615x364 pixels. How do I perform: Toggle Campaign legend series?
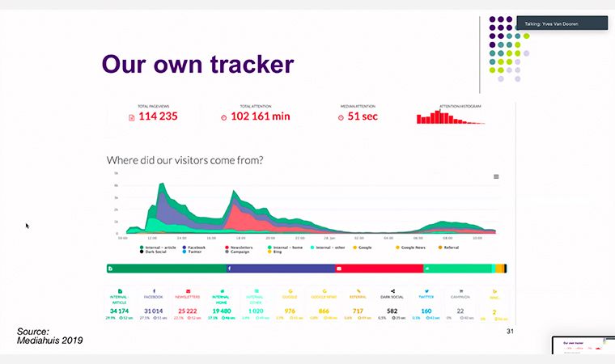pos(237,252)
